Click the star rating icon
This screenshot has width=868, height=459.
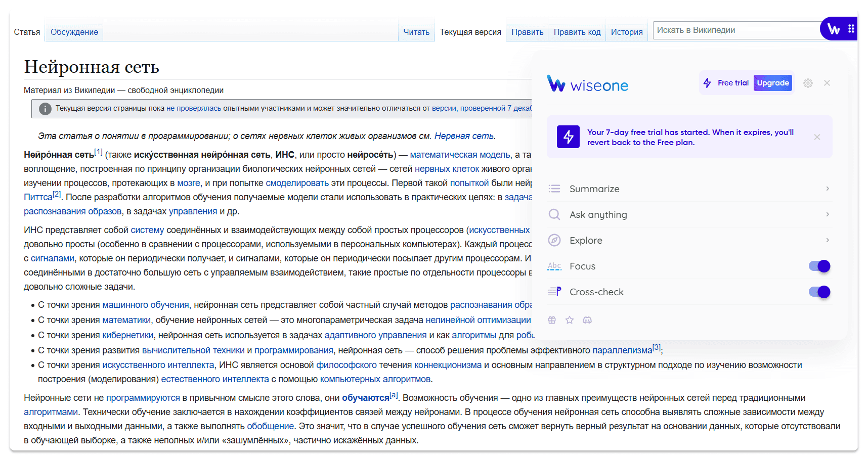pyautogui.click(x=570, y=320)
